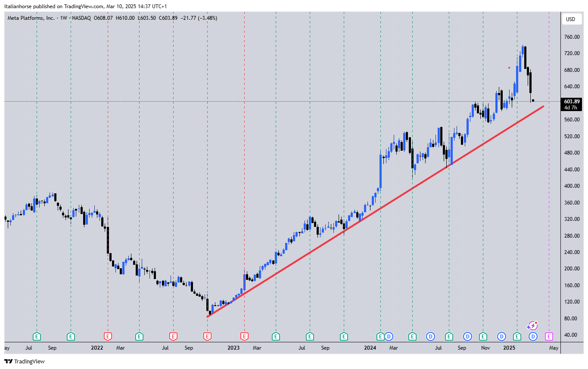The image size is (588, 369).
Task: Click the 2022 year label on time axis
Action: tap(97, 347)
